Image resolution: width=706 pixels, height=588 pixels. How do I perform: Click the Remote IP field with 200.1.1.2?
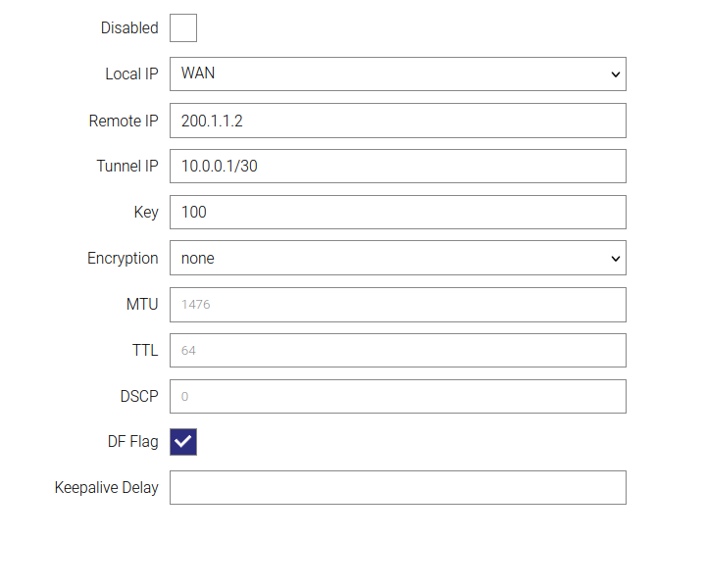pos(397,121)
